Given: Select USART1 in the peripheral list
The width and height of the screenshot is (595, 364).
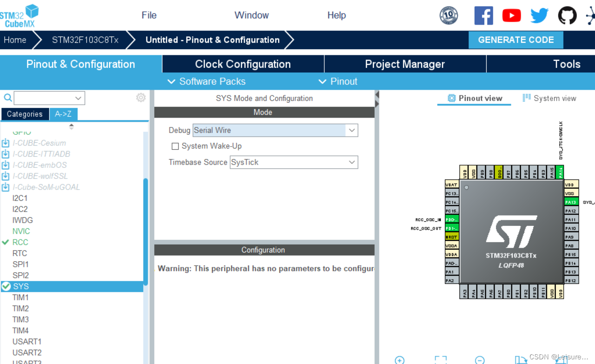Looking at the screenshot, I should 27,342.
